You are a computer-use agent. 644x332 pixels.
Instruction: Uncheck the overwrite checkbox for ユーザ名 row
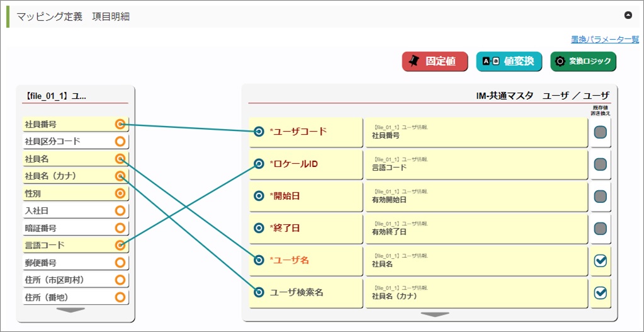click(x=601, y=260)
